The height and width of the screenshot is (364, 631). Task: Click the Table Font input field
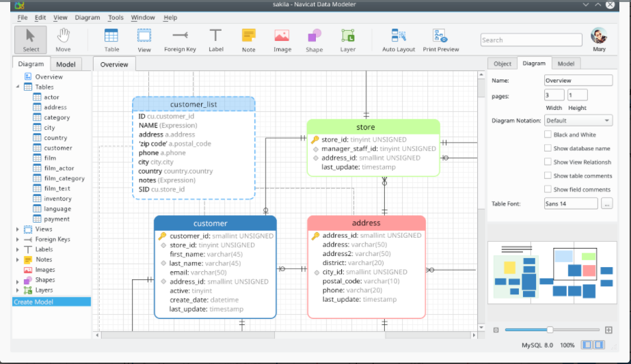tap(571, 204)
